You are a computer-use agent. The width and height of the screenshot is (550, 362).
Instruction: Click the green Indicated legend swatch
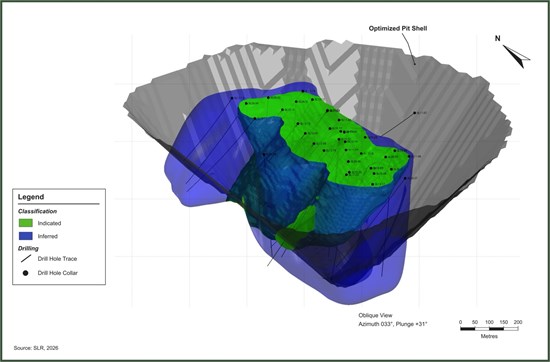[25, 223]
